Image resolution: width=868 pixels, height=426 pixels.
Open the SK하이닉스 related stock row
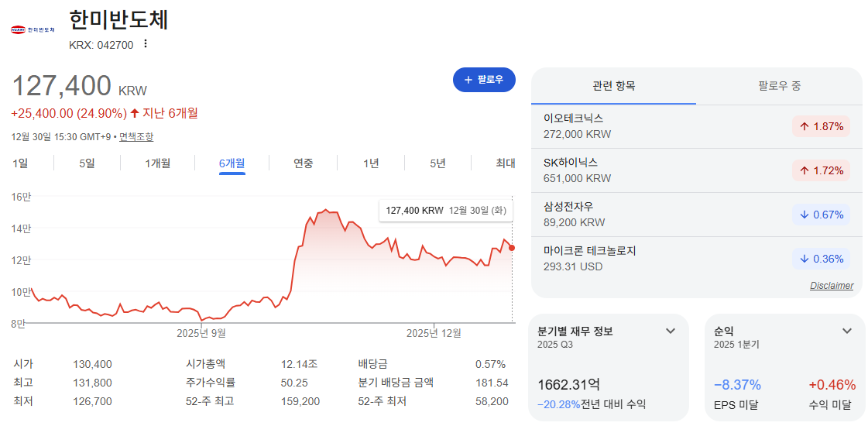coord(696,170)
